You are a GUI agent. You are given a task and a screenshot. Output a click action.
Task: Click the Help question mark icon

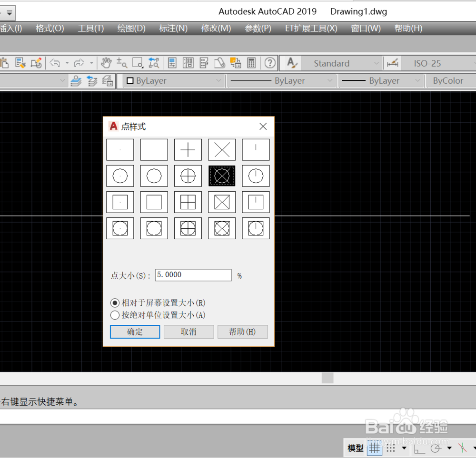[270, 63]
